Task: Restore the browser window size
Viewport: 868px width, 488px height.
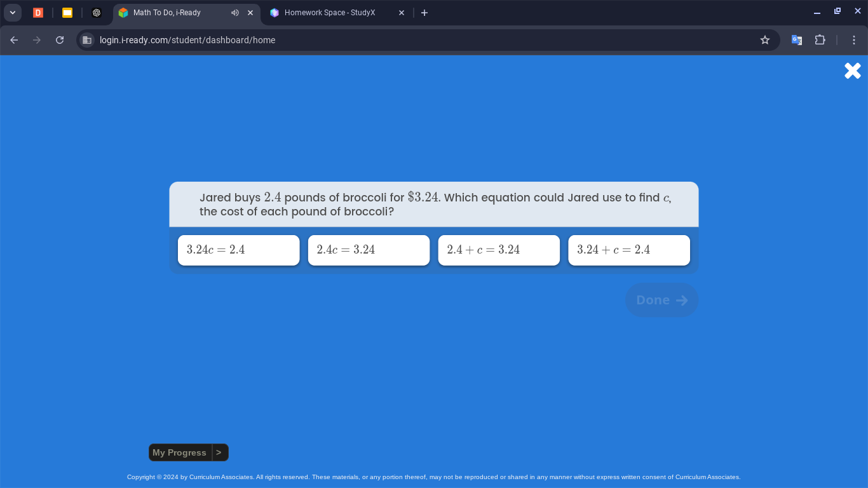Action: [837, 11]
